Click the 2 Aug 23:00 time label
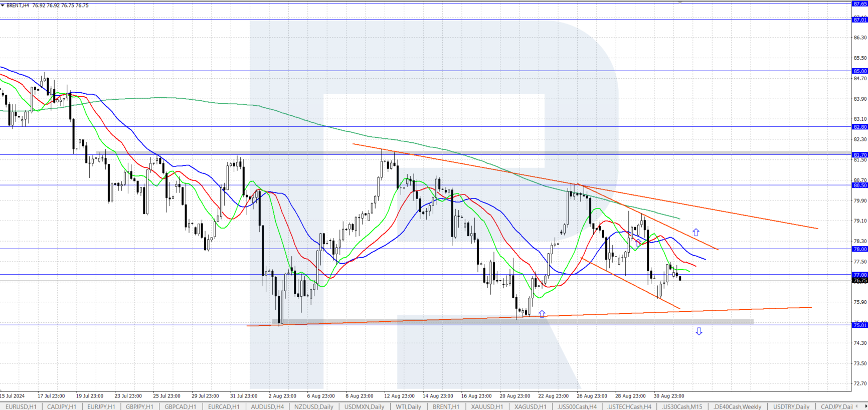This screenshot has width=868, height=410. pyautogui.click(x=282, y=396)
